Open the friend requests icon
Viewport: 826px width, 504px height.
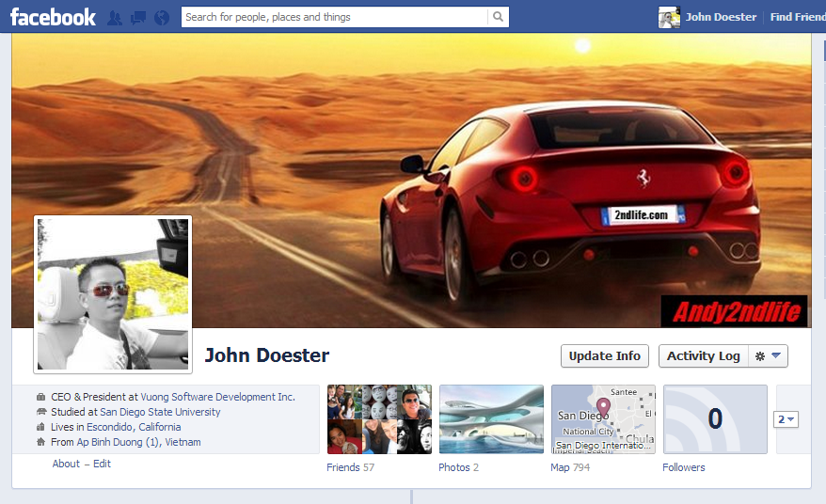coord(115,18)
